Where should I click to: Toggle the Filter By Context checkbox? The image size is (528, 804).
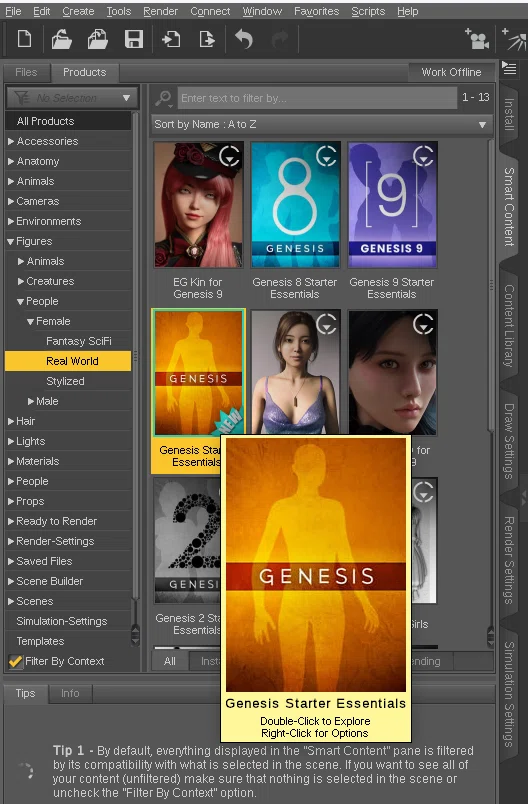pos(15,661)
